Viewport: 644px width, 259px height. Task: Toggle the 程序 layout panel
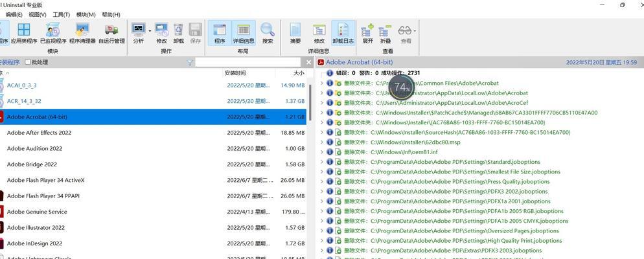point(220,33)
